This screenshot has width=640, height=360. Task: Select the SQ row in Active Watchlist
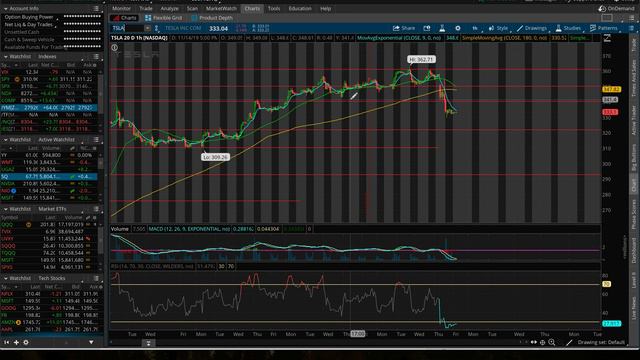49,176
